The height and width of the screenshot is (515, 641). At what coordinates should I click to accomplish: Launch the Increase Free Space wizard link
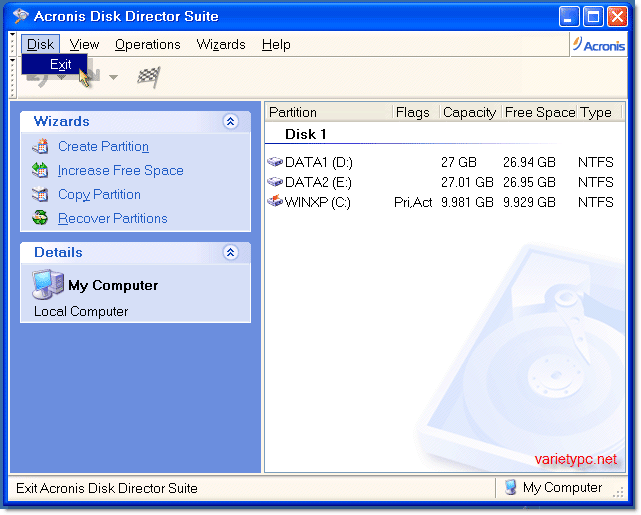pyautogui.click(x=121, y=170)
